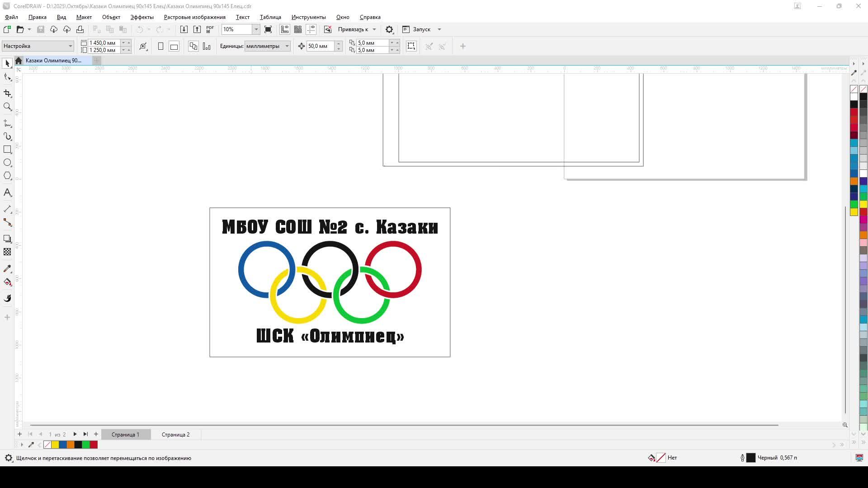Viewport: 868px width, 488px height.
Task: Open the Options gear in toolbar
Action: coord(389,29)
